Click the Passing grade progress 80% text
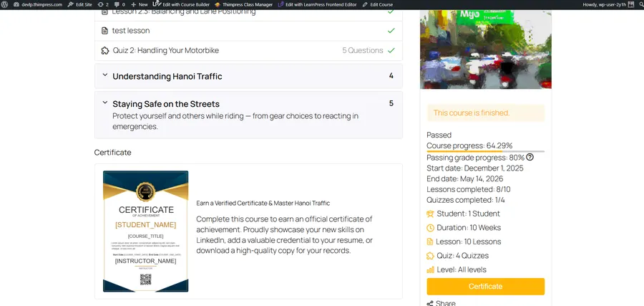The image size is (644, 306). (x=476, y=158)
